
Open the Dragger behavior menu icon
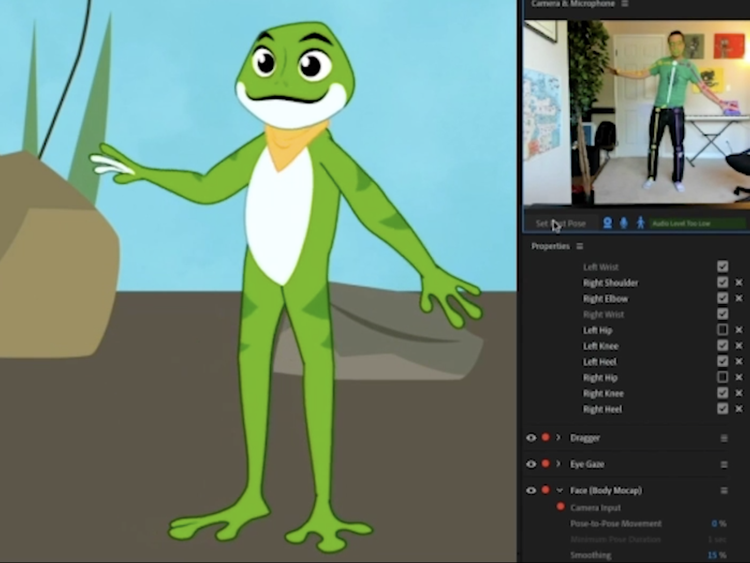[724, 438]
